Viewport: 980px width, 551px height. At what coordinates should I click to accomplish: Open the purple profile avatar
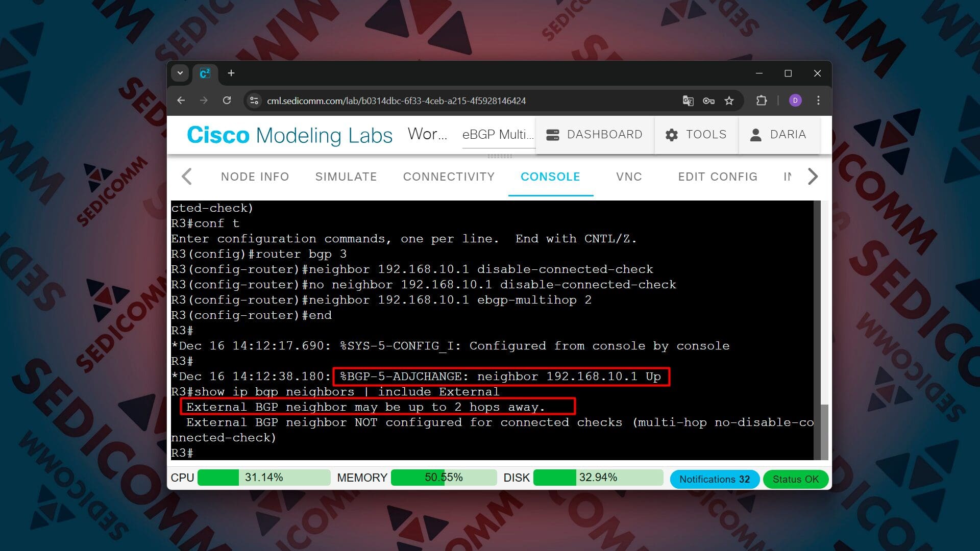(x=795, y=101)
